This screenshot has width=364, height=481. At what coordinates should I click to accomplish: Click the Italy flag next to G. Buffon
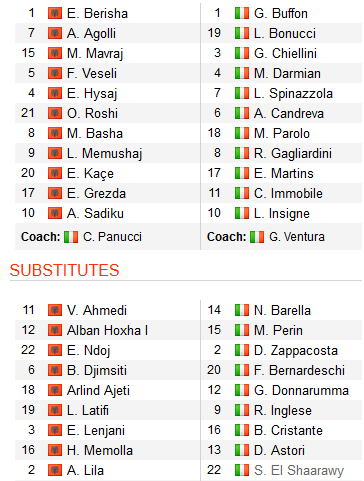point(242,13)
